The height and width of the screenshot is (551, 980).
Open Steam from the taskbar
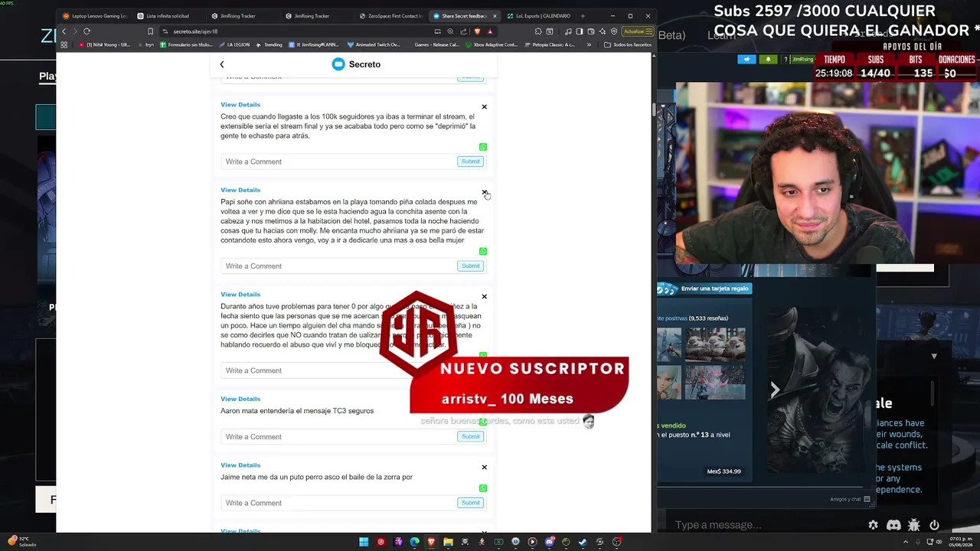point(583,542)
